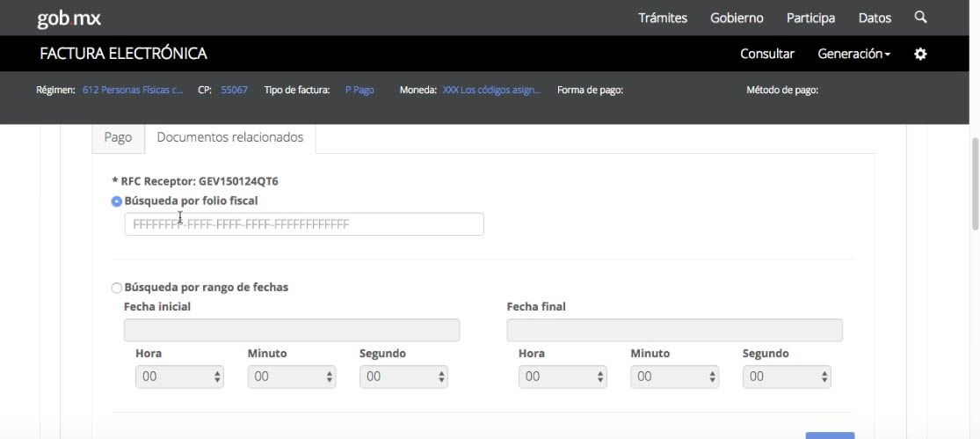Switch to the Pago tab
980x439 pixels.
(118, 138)
